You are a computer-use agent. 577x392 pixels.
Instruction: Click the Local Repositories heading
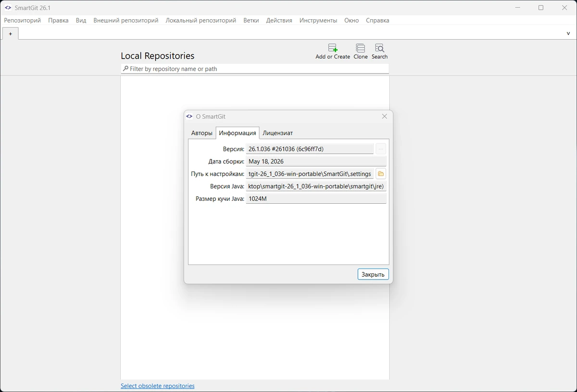pyautogui.click(x=158, y=56)
